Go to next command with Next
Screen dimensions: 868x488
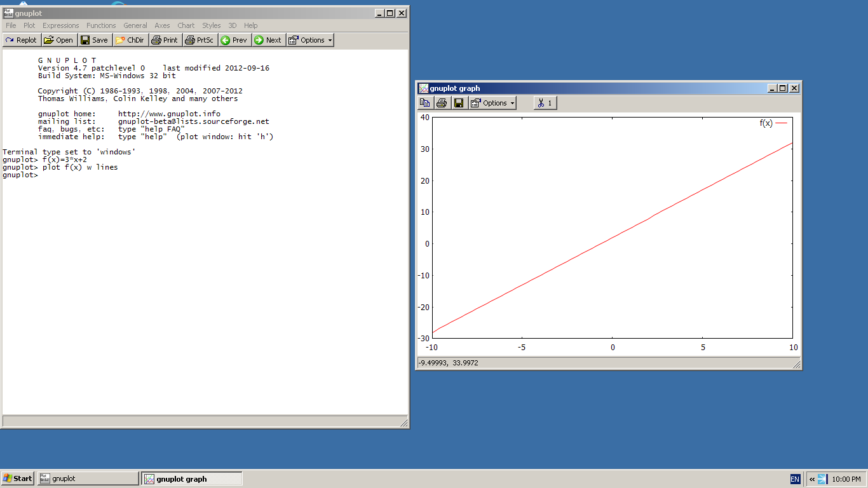coord(268,40)
